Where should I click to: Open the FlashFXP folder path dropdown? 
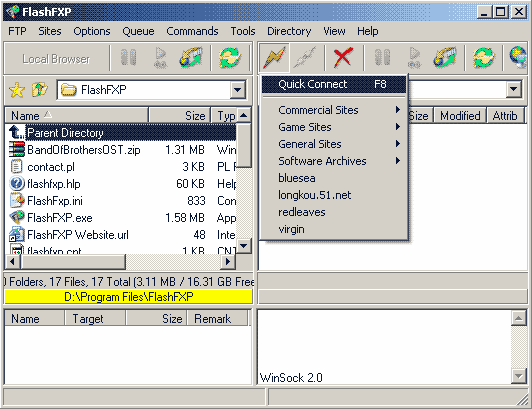click(x=238, y=90)
